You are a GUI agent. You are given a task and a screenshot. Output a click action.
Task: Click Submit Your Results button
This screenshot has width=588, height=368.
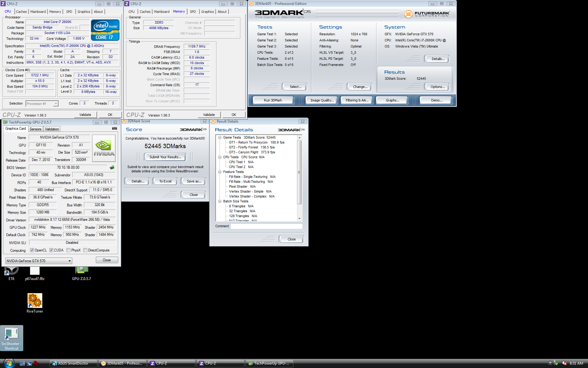165,157
